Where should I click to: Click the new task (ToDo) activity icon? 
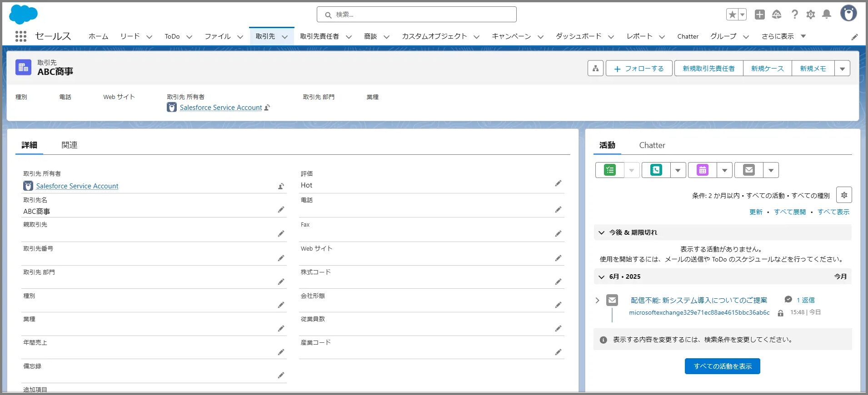[610, 170]
